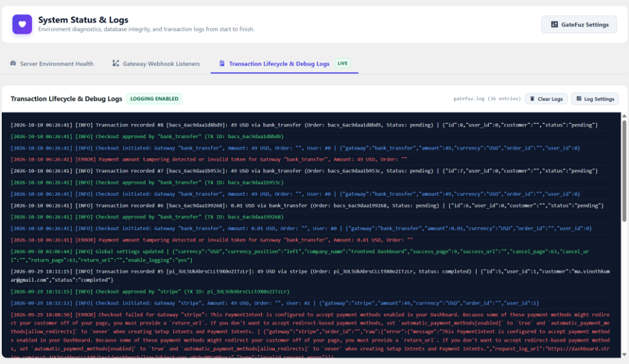Image resolution: width=629 pixels, height=364 pixels.
Task: Click the scrollbar up arrow
Action: click(x=624, y=116)
